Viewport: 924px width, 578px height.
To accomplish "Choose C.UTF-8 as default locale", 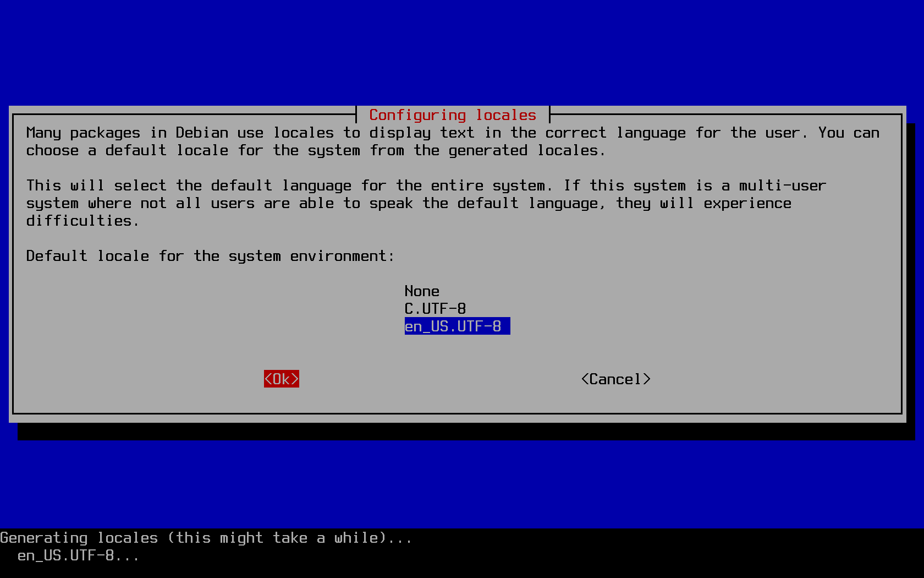I will (x=435, y=308).
